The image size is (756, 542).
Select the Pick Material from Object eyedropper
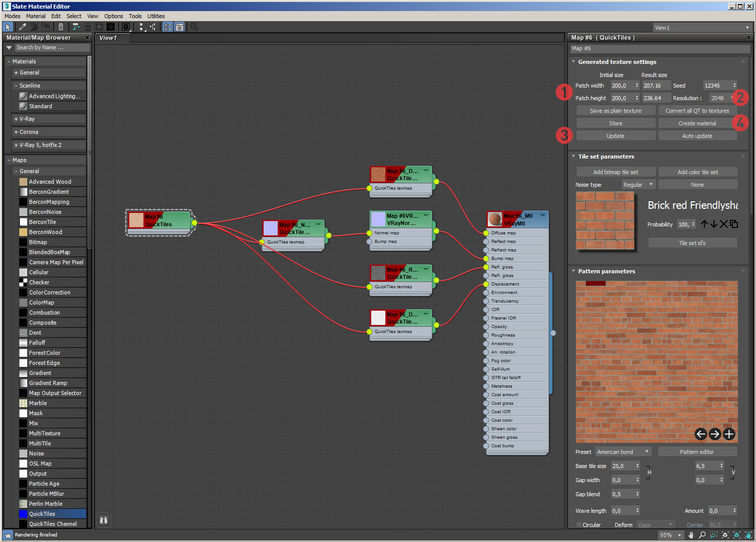pyautogui.click(x=22, y=27)
